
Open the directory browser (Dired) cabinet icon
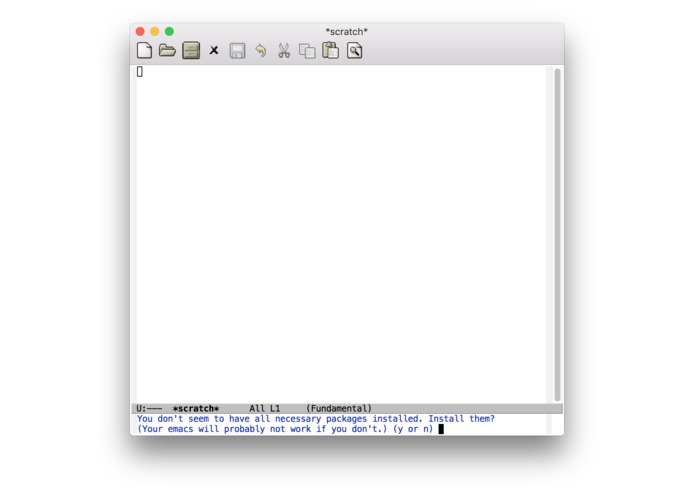pyautogui.click(x=191, y=51)
